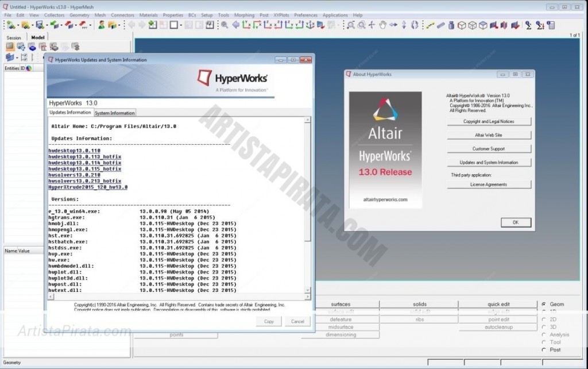The image size is (588, 369).
Task: Select the Geom radio button
Action: [x=544, y=304]
